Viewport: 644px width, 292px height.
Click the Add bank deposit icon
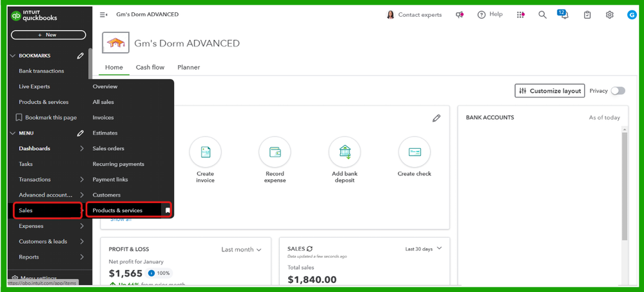click(345, 152)
